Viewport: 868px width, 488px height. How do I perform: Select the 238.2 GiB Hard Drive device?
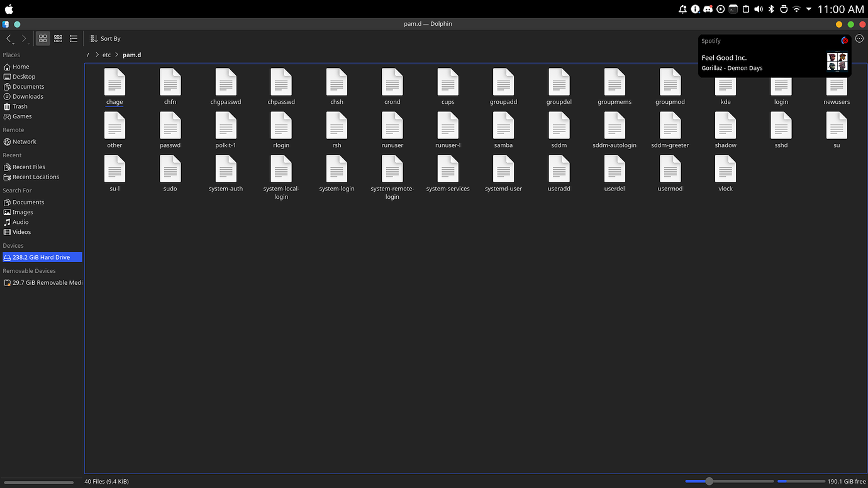point(42,257)
